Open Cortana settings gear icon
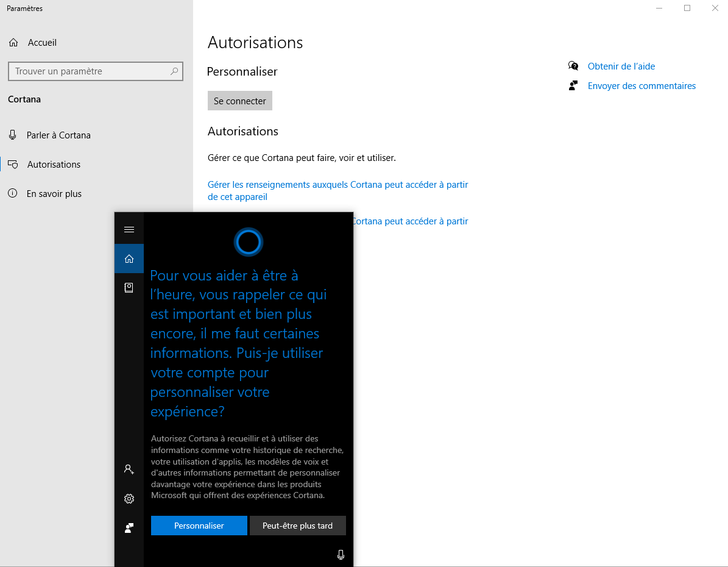728x567 pixels. [129, 499]
